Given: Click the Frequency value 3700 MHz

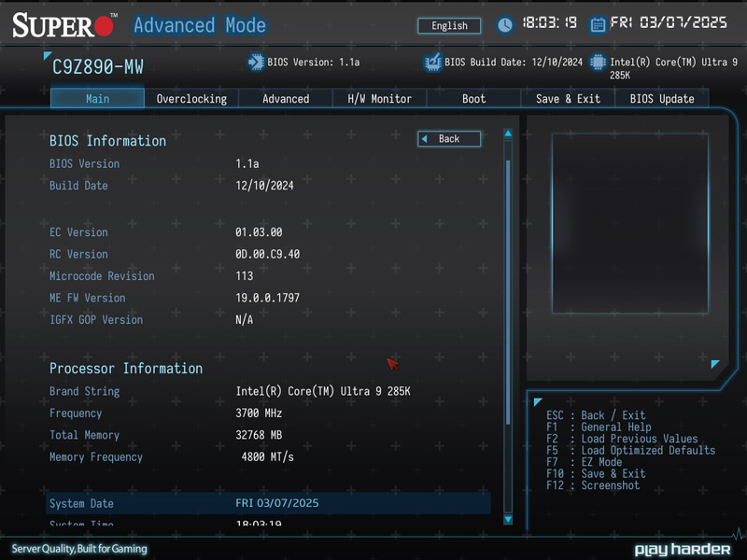Looking at the screenshot, I should coord(259,413).
